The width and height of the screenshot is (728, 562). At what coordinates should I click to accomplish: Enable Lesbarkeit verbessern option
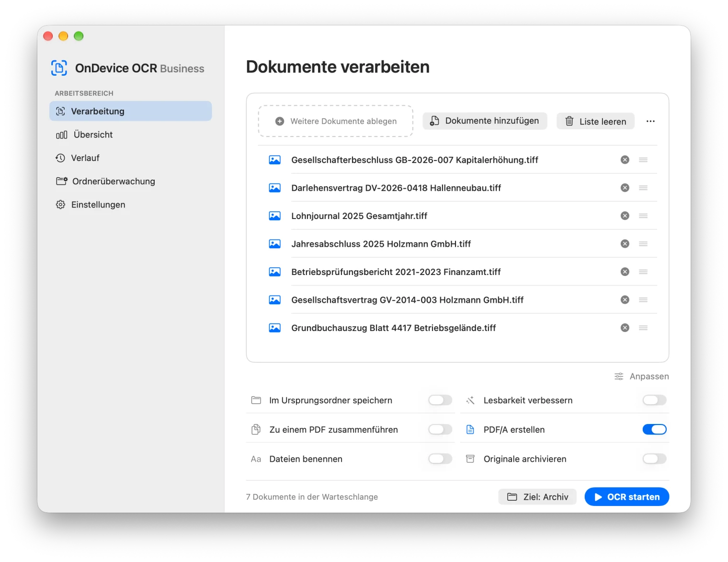click(x=654, y=400)
